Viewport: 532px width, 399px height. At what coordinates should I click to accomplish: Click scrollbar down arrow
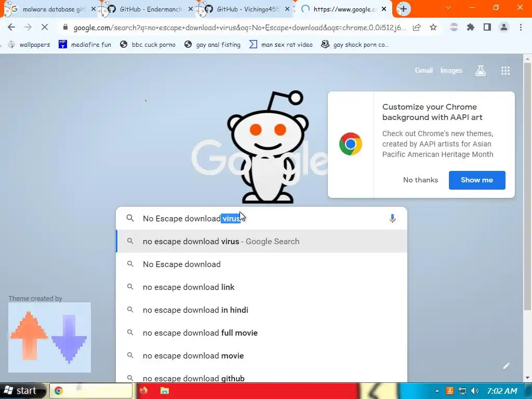(x=527, y=378)
